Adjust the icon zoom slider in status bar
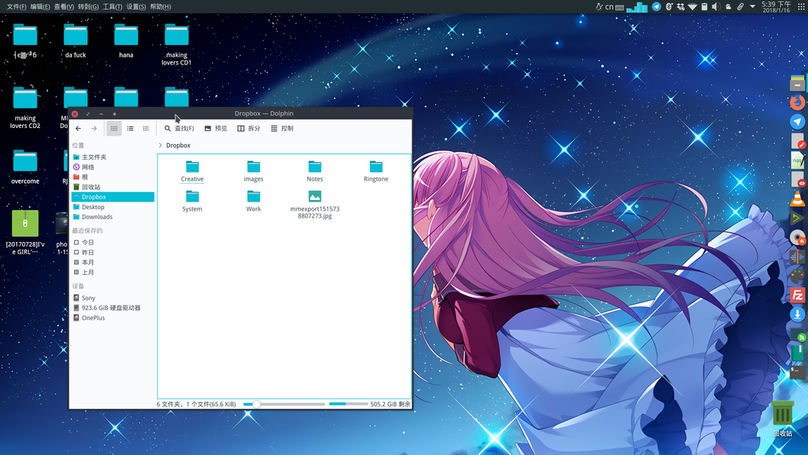The height and width of the screenshot is (455, 808). [x=284, y=405]
